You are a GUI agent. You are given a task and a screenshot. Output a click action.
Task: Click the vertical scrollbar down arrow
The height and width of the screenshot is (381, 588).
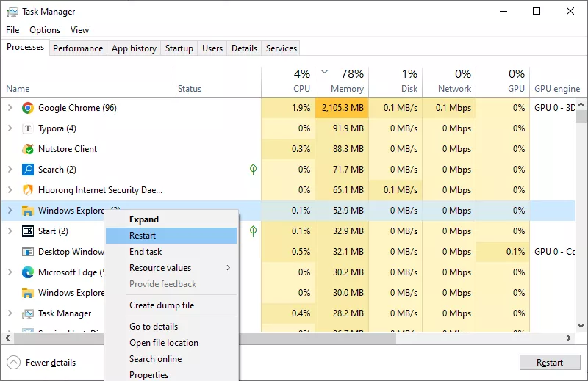point(581,326)
